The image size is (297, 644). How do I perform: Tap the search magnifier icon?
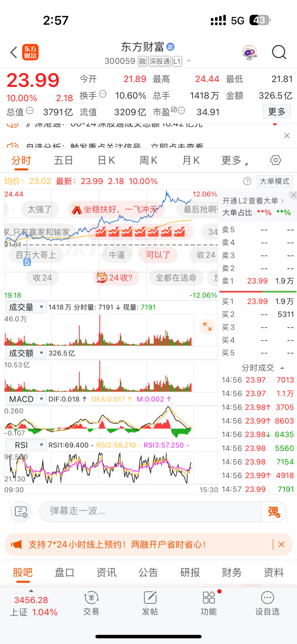click(279, 52)
